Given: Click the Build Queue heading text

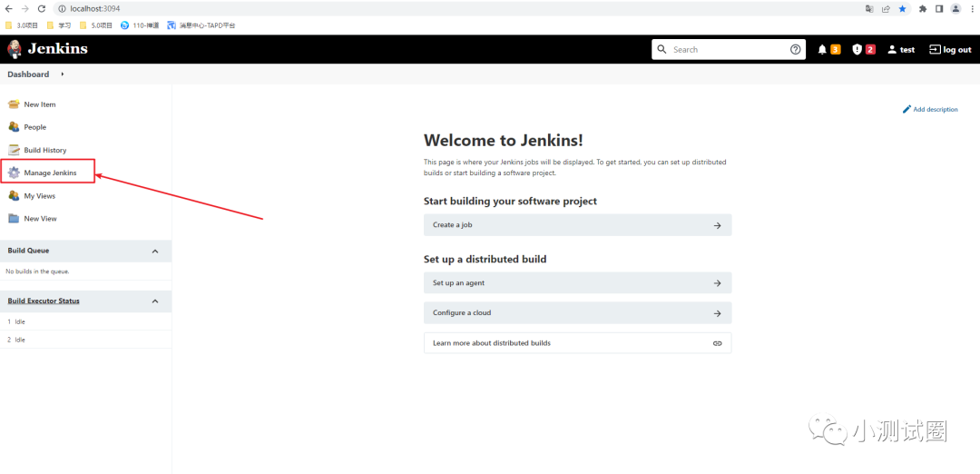Looking at the screenshot, I should pos(28,251).
